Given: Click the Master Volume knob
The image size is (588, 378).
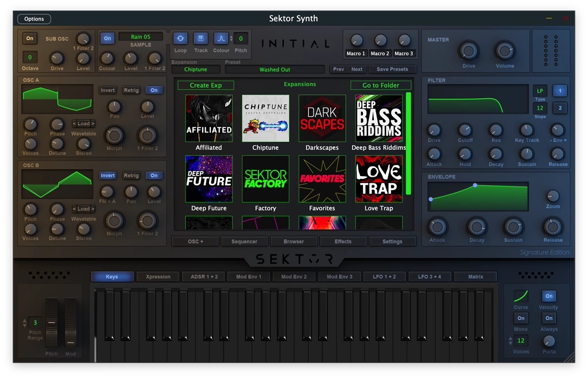Looking at the screenshot, I should tap(505, 52).
